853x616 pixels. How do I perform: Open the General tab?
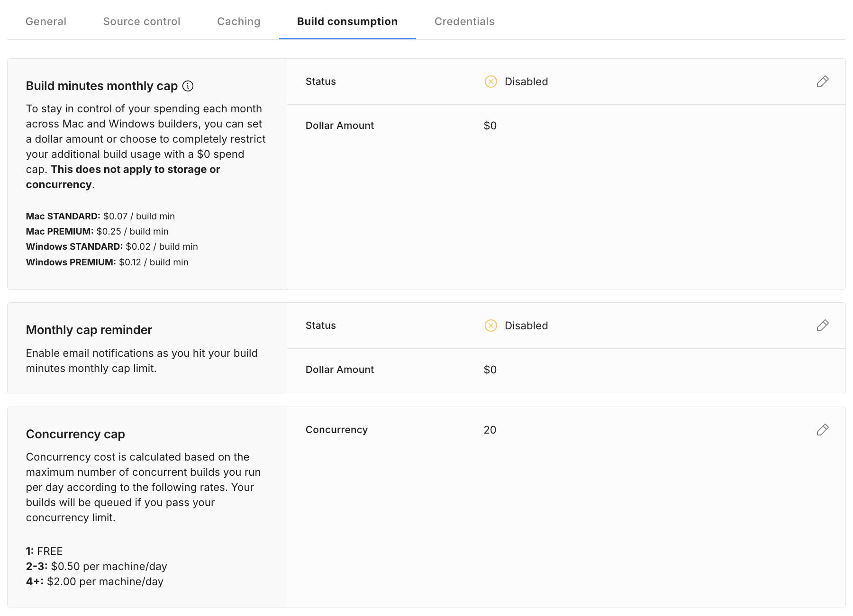click(46, 21)
